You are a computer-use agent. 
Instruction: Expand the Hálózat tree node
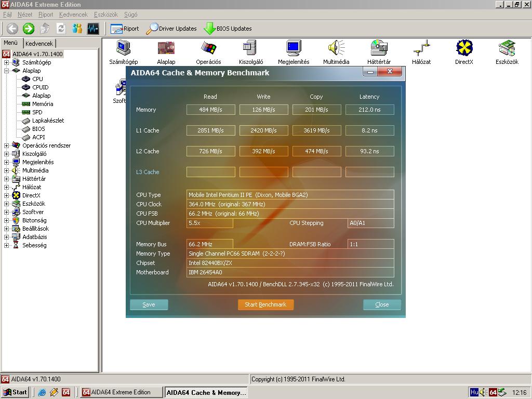click(6, 187)
